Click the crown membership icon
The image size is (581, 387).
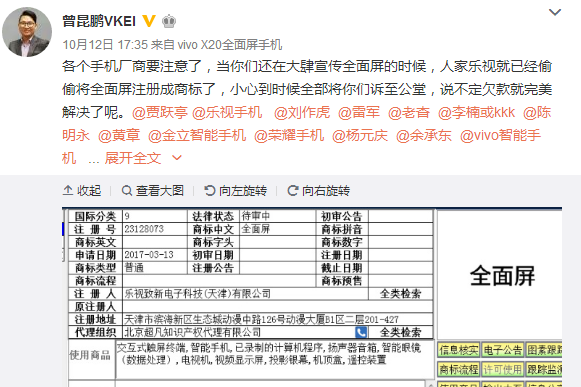(169, 21)
